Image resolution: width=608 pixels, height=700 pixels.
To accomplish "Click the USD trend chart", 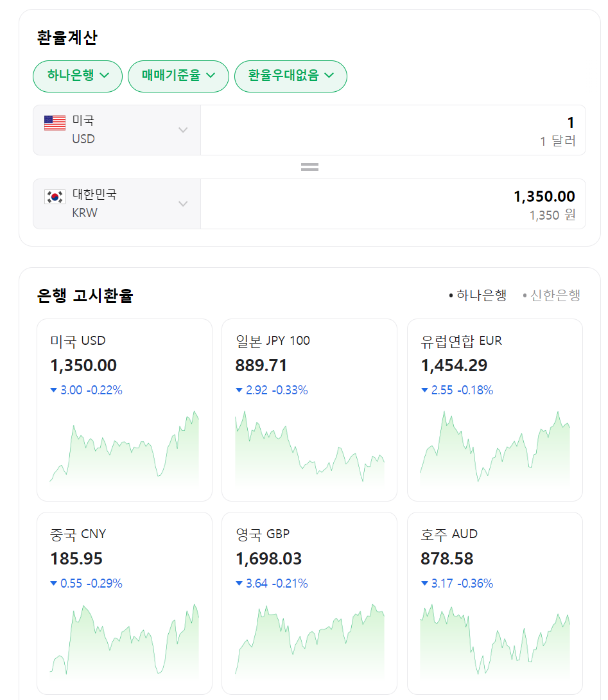I will pyautogui.click(x=124, y=447).
